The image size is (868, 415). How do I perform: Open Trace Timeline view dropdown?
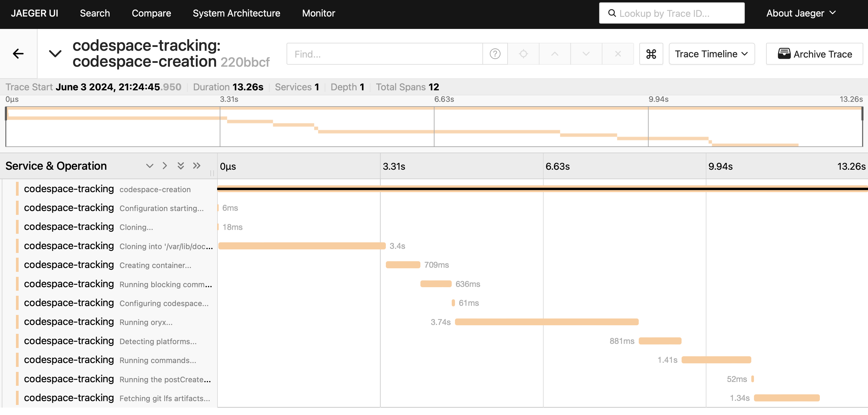click(x=711, y=54)
